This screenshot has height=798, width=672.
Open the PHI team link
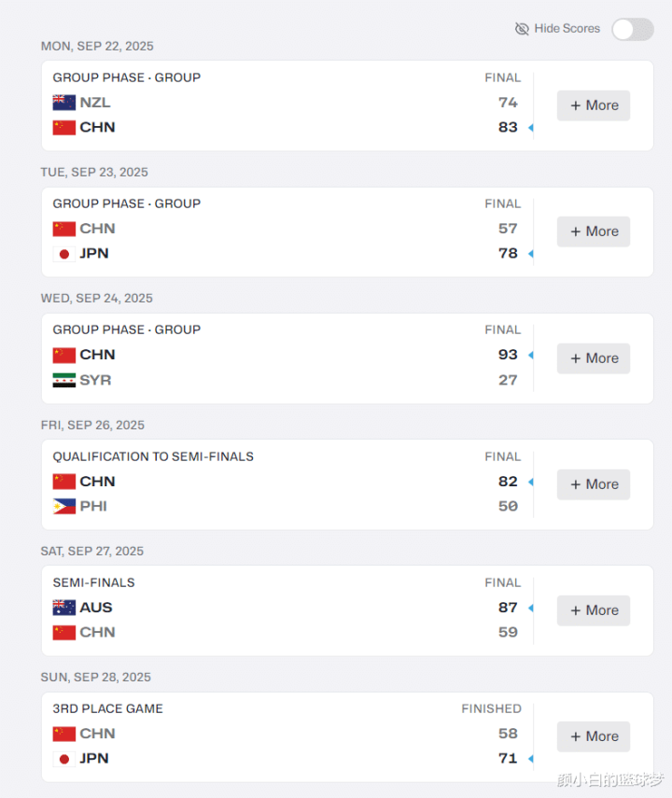point(93,506)
